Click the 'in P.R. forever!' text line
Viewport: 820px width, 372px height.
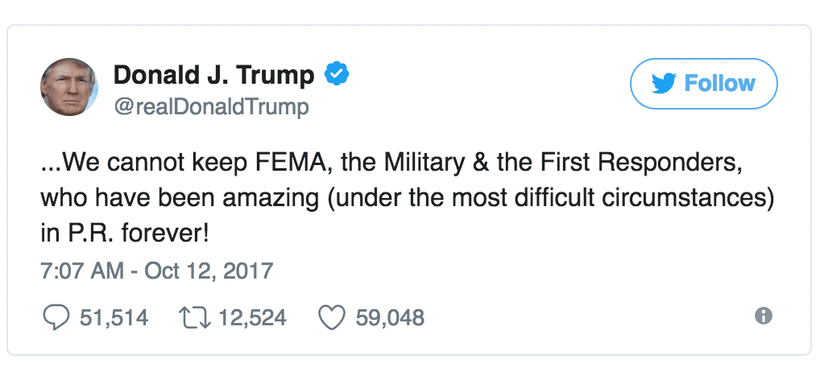[125, 233]
